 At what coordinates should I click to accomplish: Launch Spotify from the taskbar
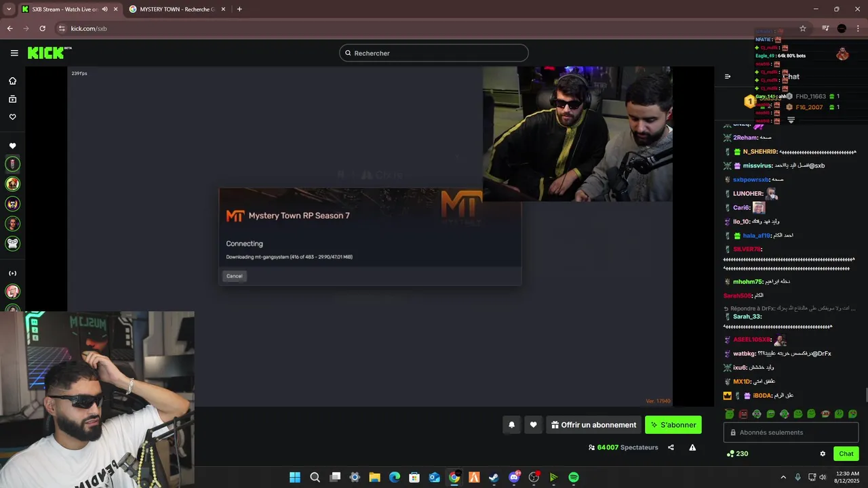(x=574, y=477)
